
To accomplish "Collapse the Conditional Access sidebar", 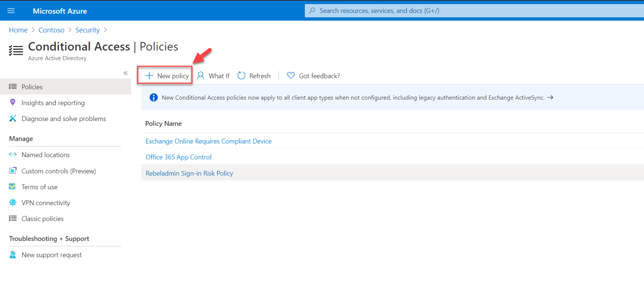I will (x=125, y=72).
